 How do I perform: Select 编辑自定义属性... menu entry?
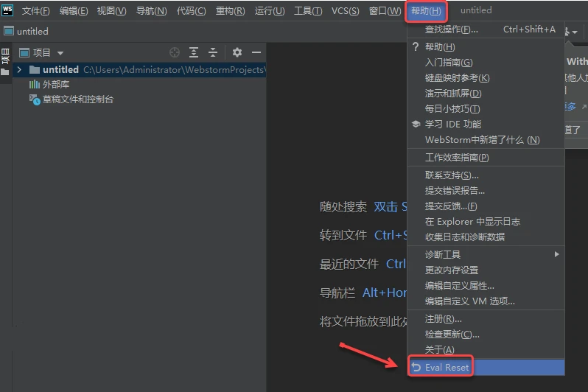486,285
